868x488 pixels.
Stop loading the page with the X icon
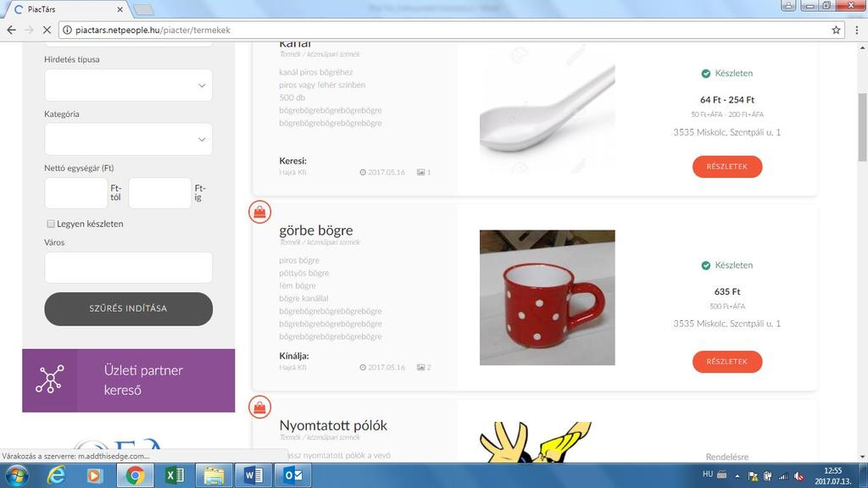click(47, 30)
